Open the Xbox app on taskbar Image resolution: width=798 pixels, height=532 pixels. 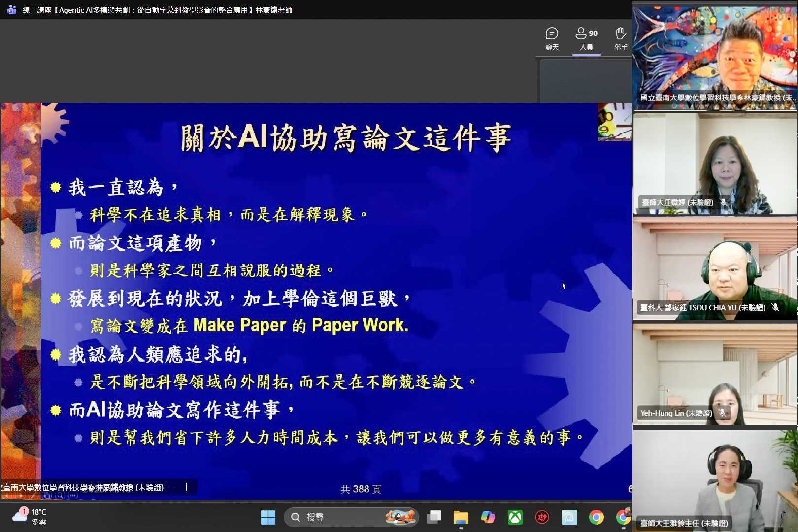(515, 517)
